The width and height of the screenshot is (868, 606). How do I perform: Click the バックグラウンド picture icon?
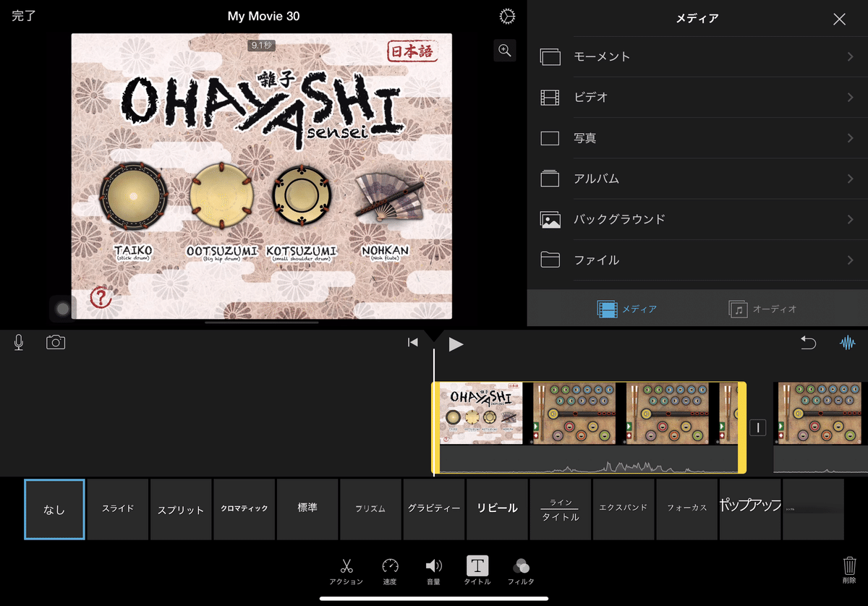point(550,219)
